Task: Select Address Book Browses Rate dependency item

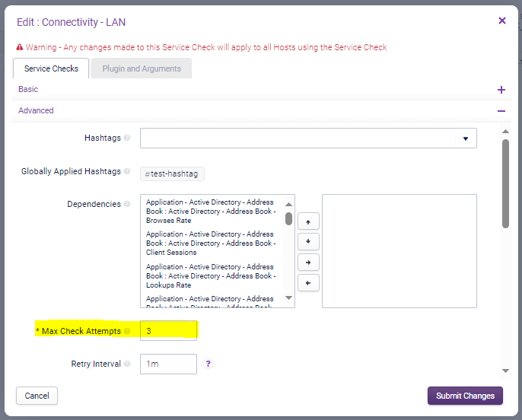Action: tap(211, 212)
